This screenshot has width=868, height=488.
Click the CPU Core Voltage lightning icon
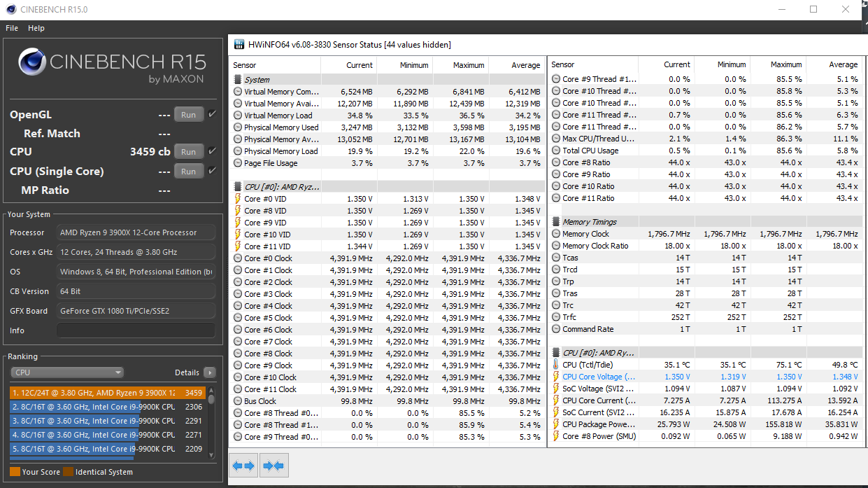point(556,377)
